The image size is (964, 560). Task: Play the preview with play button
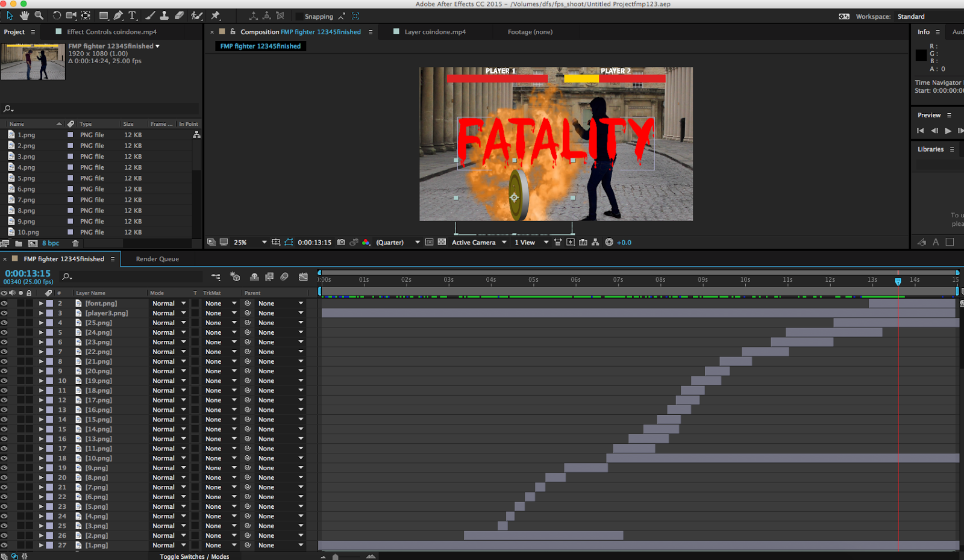948,131
